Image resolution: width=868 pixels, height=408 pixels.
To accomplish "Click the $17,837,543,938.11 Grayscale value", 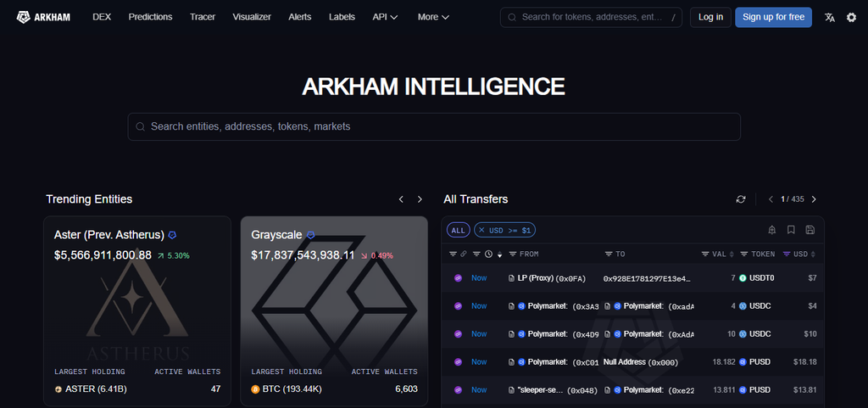I will [303, 255].
